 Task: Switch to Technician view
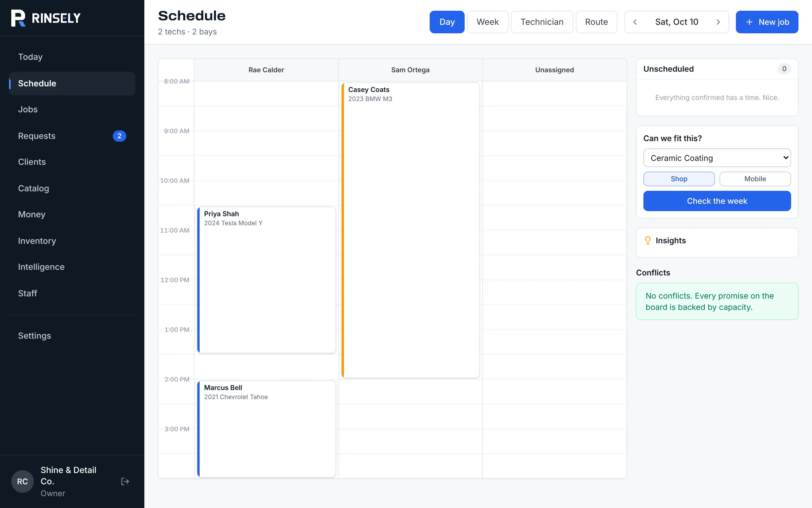tap(542, 22)
